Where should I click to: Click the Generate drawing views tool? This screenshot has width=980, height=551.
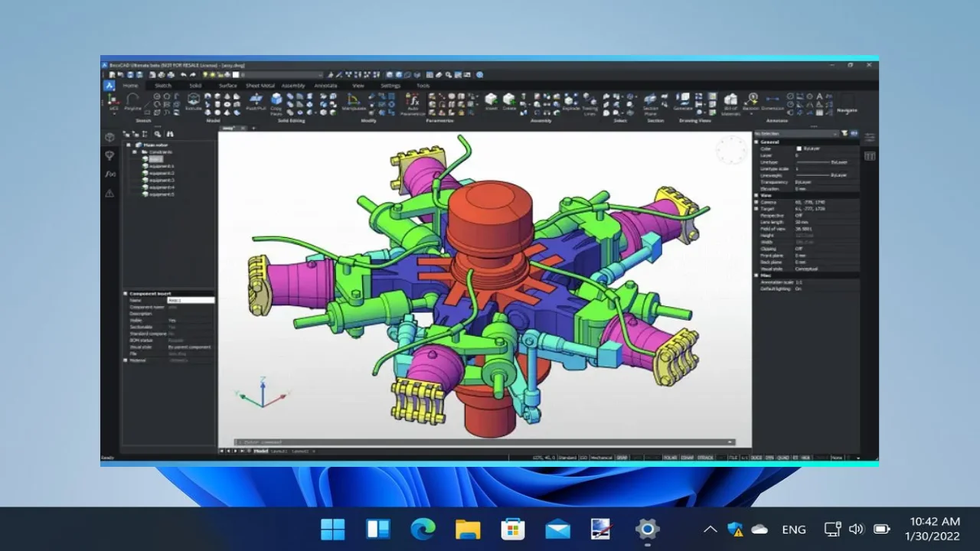pos(682,103)
